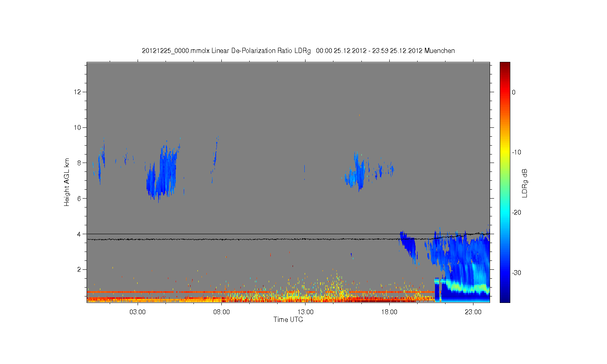Click the "Time UTC" x-axis label

pyautogui.click(x=288, y=320)
